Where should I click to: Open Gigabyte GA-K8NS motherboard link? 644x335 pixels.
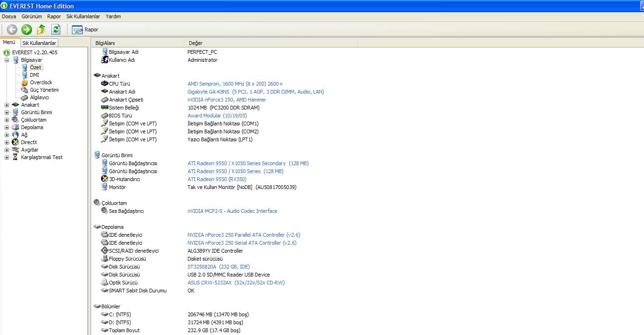tap(256, 92)
